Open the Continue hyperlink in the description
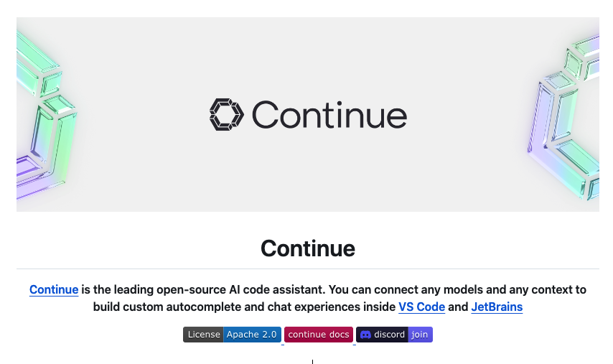 tap(54, 290)
